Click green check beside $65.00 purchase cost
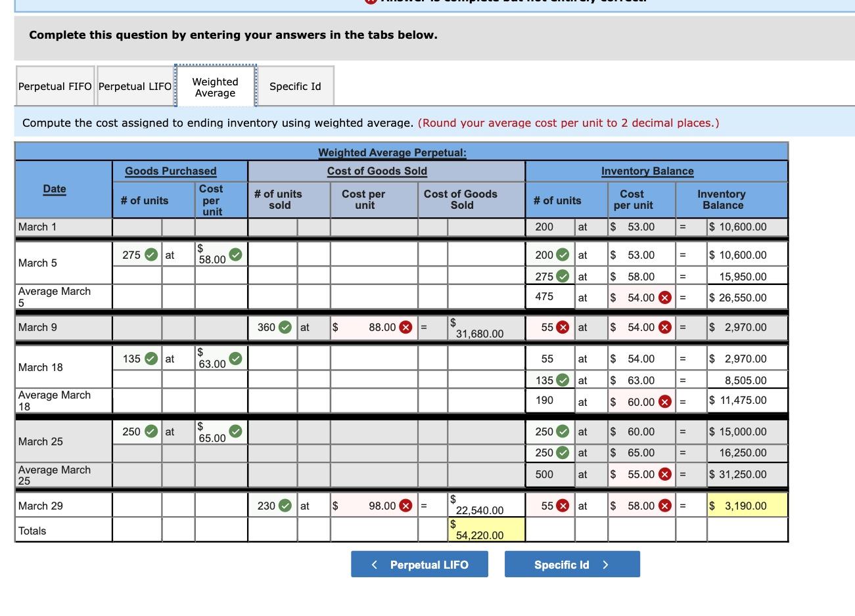The image size is (855, 616). pos(235,431)
